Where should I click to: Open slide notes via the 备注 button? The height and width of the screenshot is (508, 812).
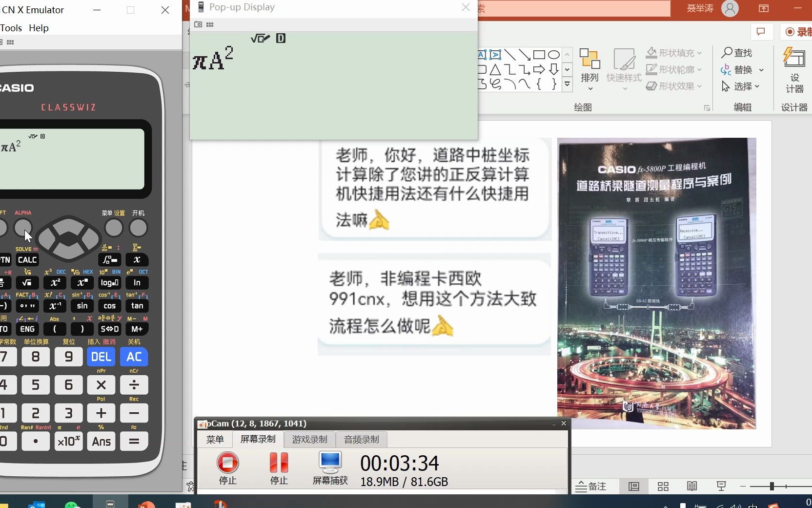coord(591,487)
